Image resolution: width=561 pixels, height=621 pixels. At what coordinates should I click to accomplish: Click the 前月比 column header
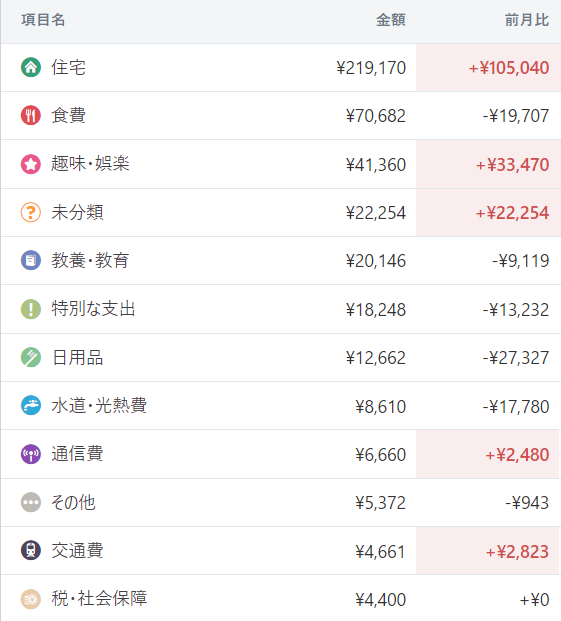point(527,20)
